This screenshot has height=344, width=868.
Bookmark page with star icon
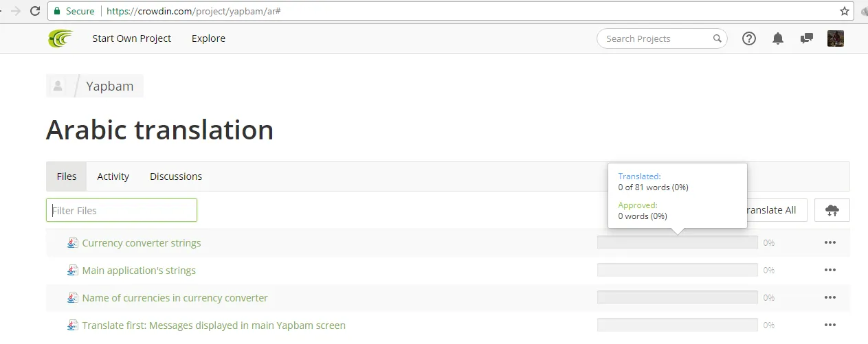845,11
